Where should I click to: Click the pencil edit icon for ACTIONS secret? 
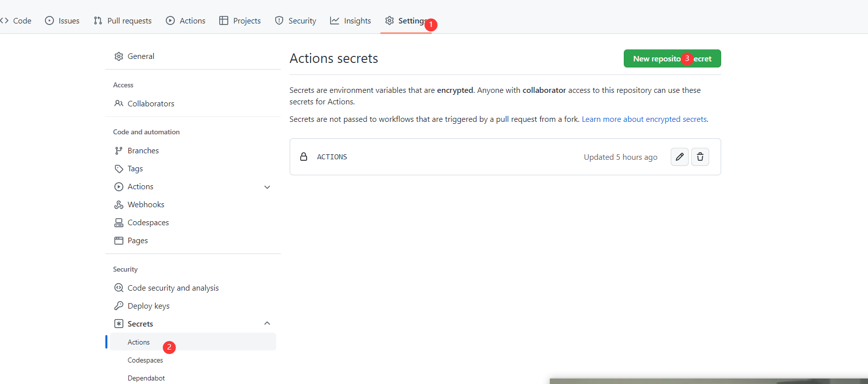679,157
